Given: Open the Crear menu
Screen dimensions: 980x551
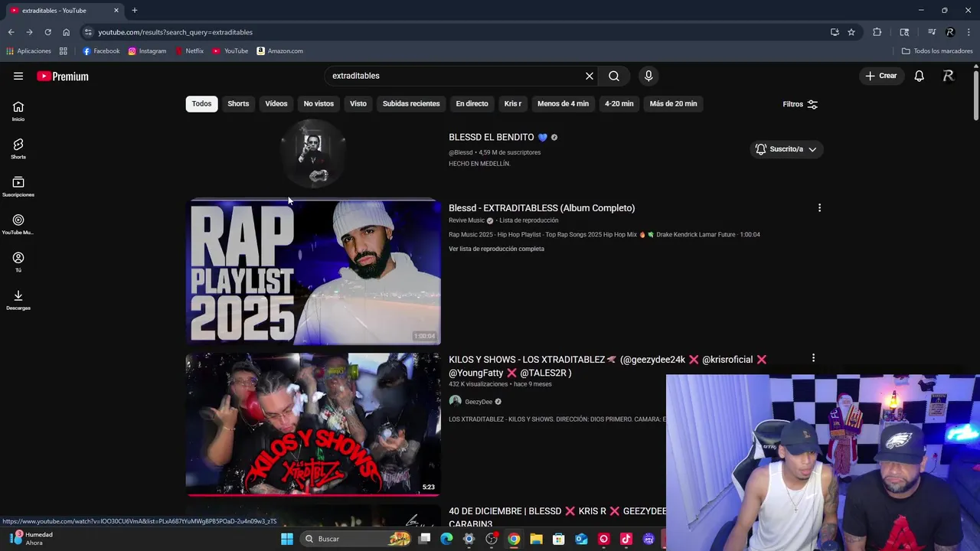Looking at the screenshot, I should tap(880, 76).
